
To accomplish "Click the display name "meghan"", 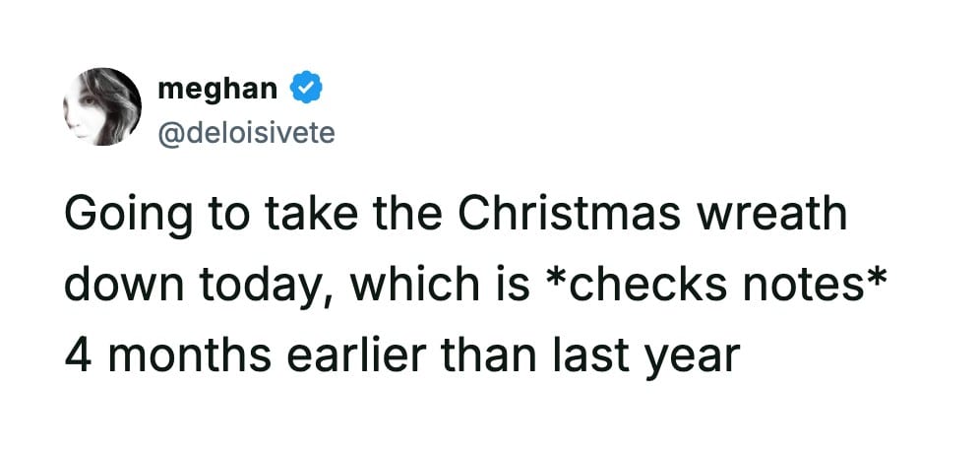I will pos(216,91).
